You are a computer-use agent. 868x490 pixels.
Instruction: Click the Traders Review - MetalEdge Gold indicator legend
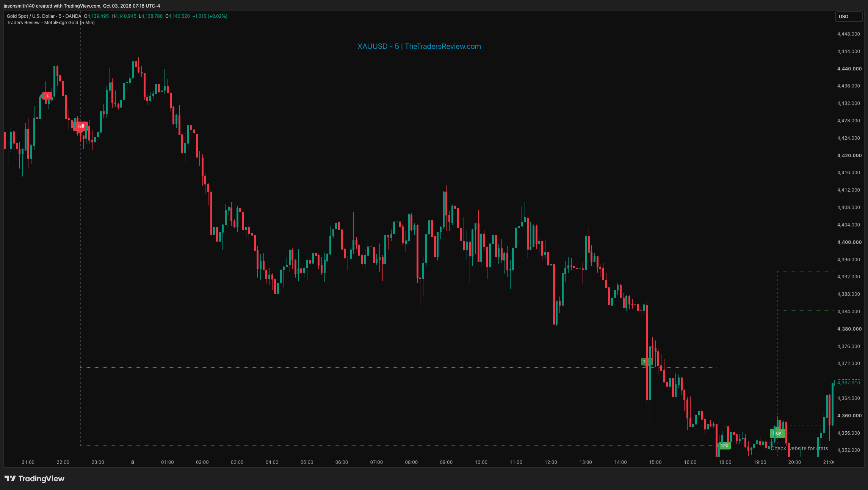point(51,23)
